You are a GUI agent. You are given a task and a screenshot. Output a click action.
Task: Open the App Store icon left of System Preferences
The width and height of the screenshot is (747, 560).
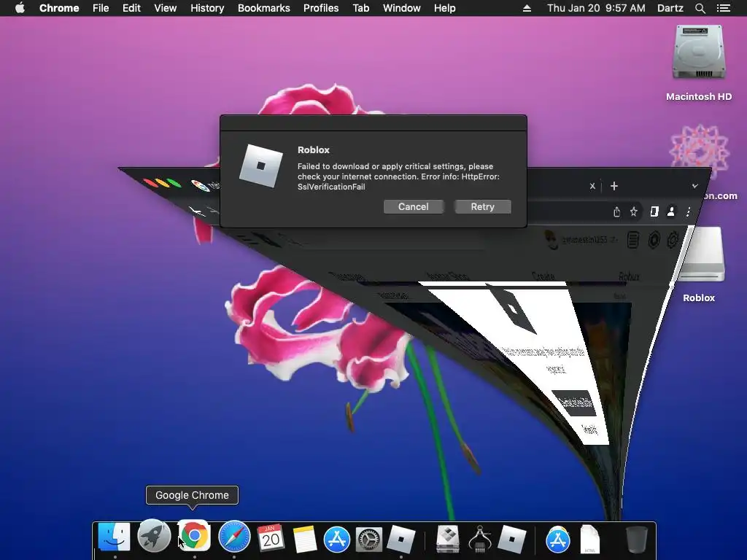tap(337, 540)
